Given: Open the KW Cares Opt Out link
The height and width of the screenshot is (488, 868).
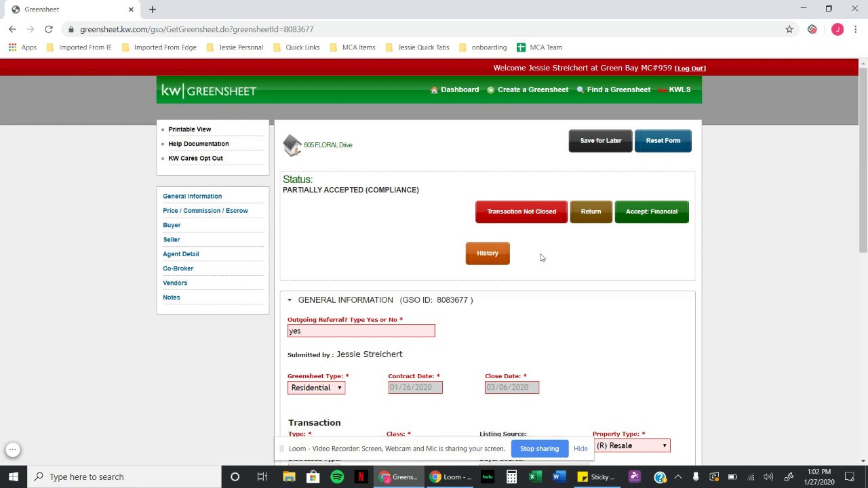Looking at the screenshot, I should (195, 159).
